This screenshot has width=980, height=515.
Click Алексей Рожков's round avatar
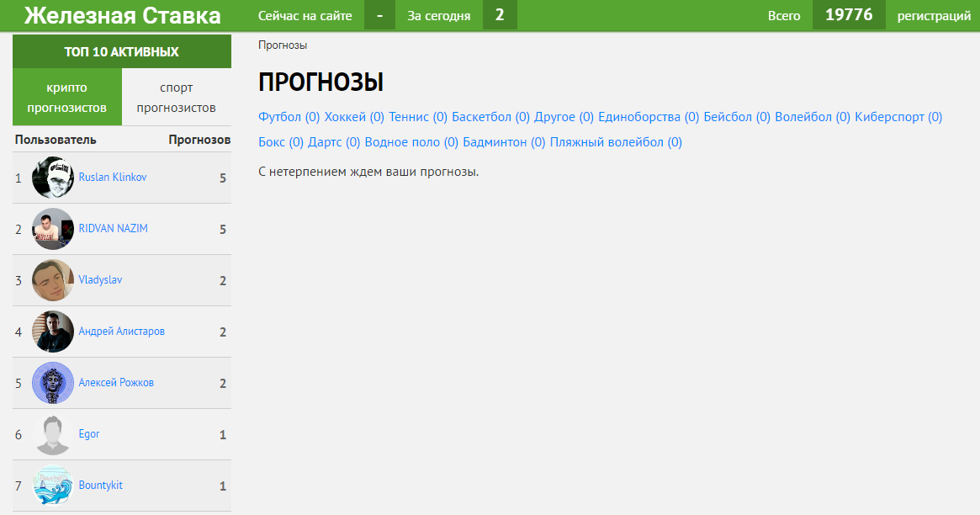(x=53, y=383)
